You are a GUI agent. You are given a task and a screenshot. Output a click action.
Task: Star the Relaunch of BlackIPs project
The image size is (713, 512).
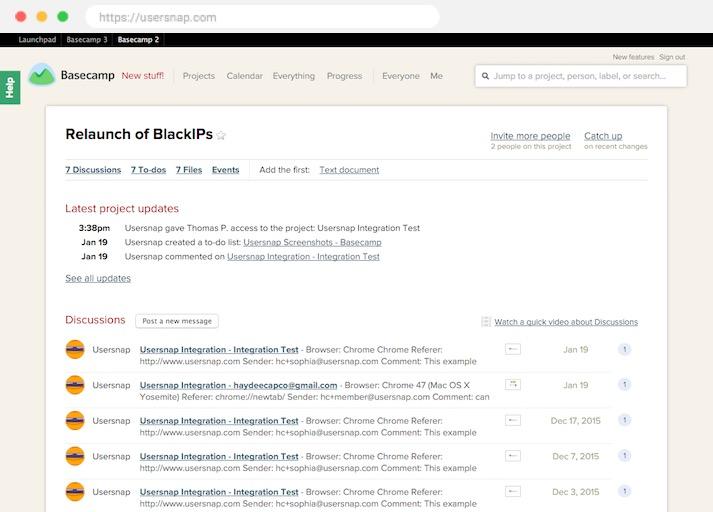click(x=222, y=136)
